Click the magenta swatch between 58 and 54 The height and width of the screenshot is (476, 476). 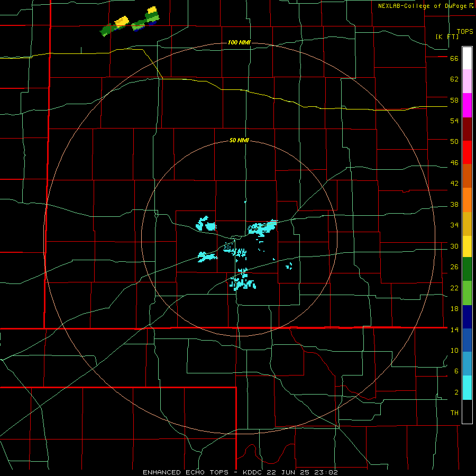point(467,105)
